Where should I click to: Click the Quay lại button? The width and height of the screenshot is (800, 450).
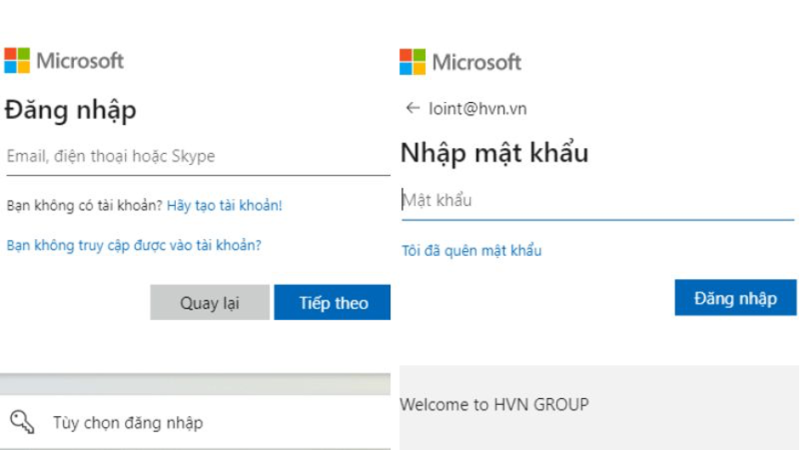tap(210, 303)
